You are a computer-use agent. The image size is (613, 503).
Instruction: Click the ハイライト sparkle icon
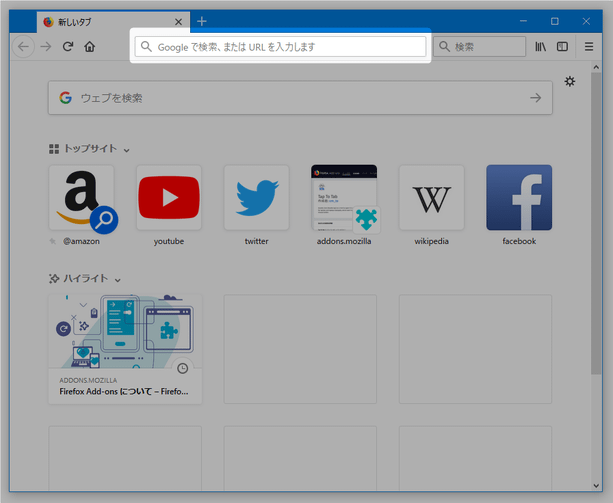pyautogui.click(x=54, y=278)
